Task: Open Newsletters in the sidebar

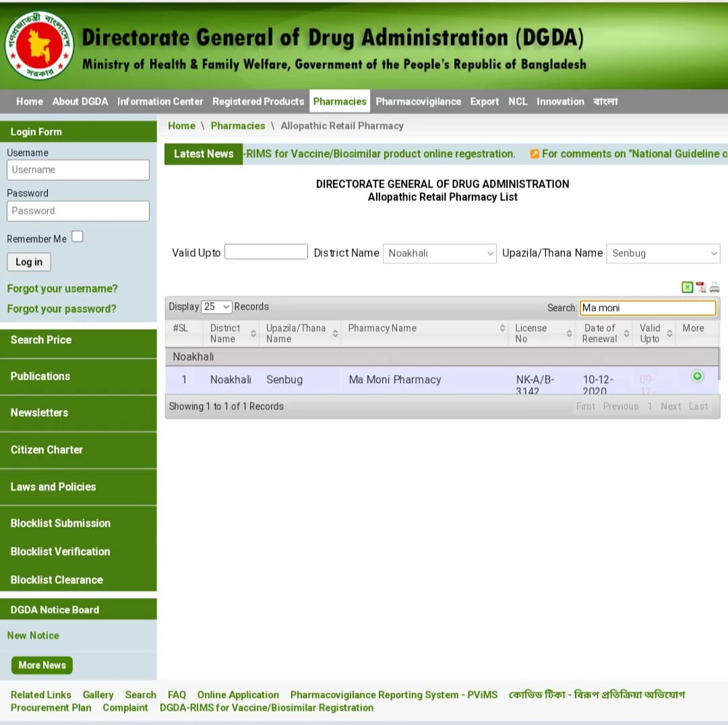Action: 78,413
